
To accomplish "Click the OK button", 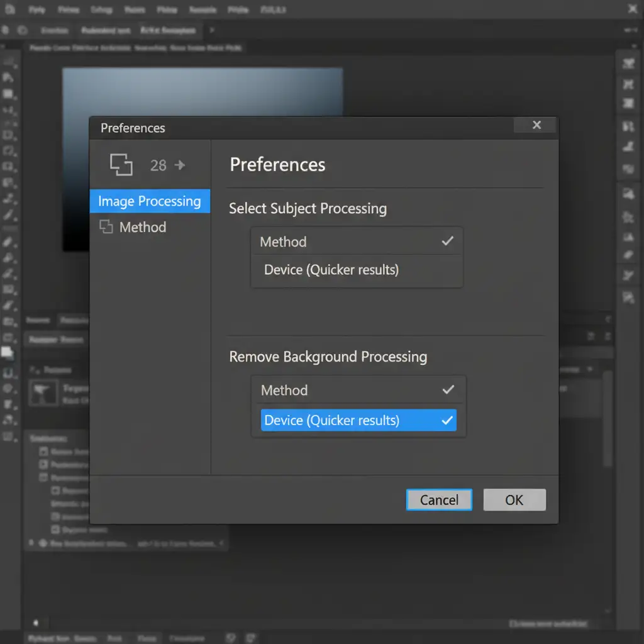I will pos(514,500).
